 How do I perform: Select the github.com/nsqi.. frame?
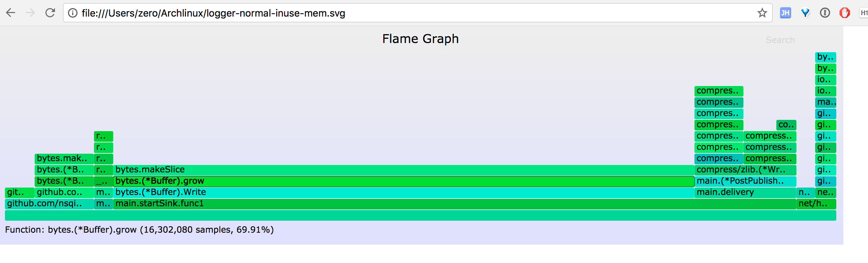[x=49, y=204]
